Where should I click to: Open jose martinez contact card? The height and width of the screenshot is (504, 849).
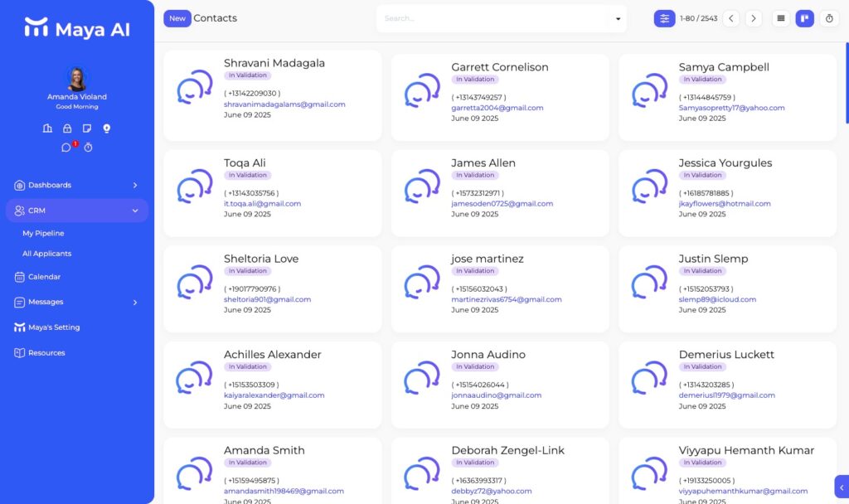pos(500,289)
